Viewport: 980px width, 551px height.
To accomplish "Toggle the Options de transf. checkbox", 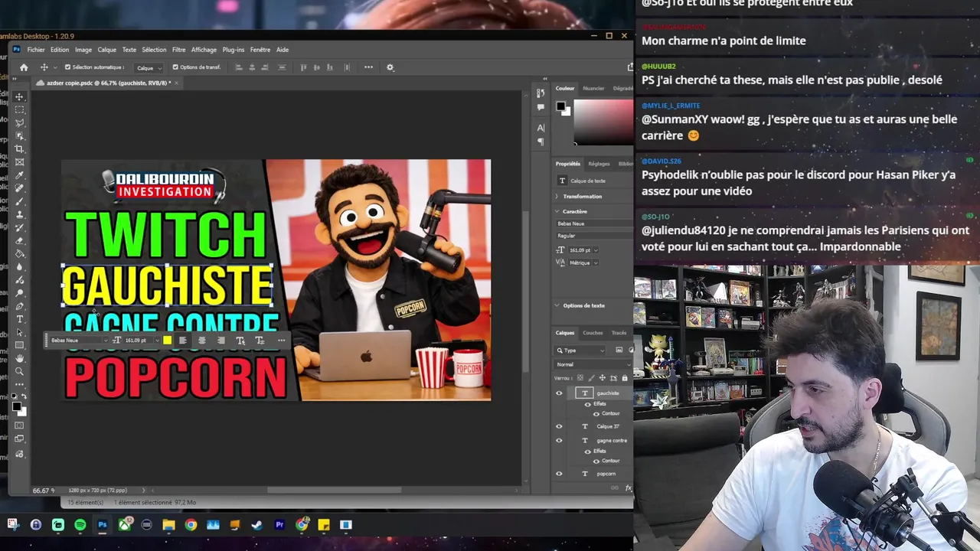I will click(175, 67).
